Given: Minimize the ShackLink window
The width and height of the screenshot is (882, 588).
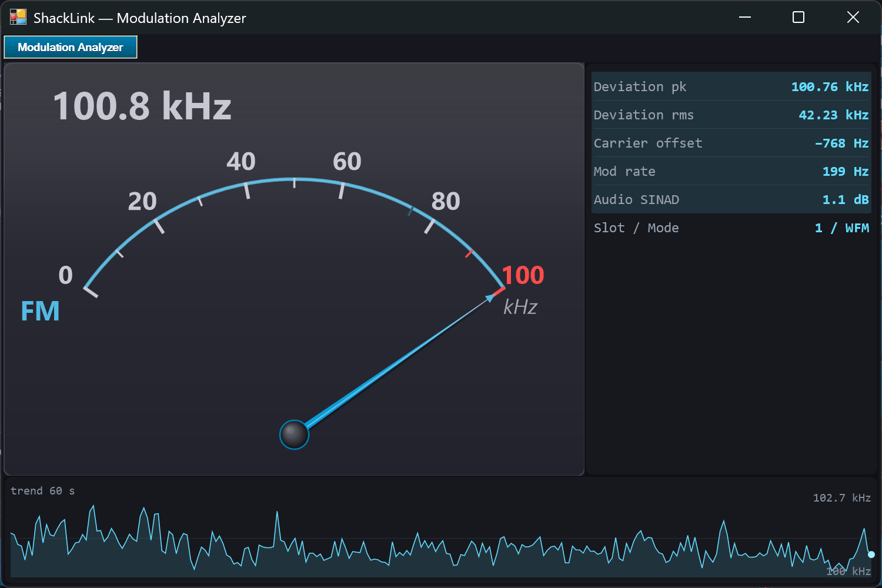Looking at the screenshot, I should pyautogui.click(x=745, y=18).
